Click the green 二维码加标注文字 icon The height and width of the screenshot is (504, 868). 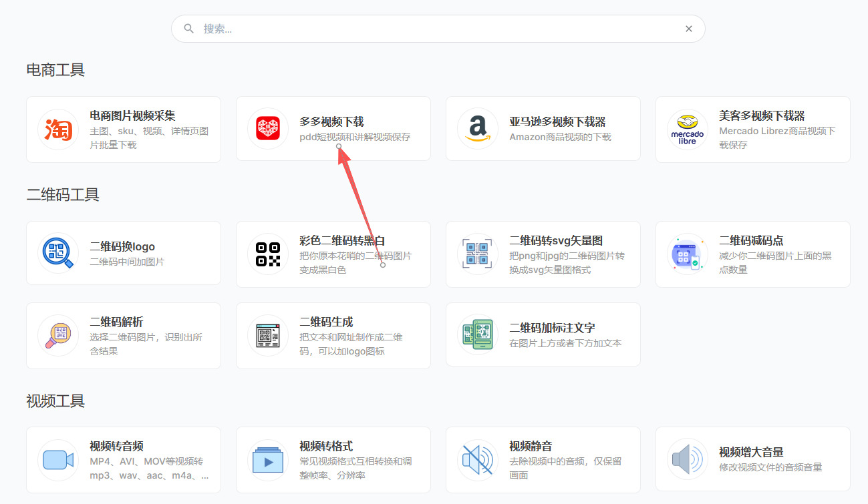tap(478, 334)
